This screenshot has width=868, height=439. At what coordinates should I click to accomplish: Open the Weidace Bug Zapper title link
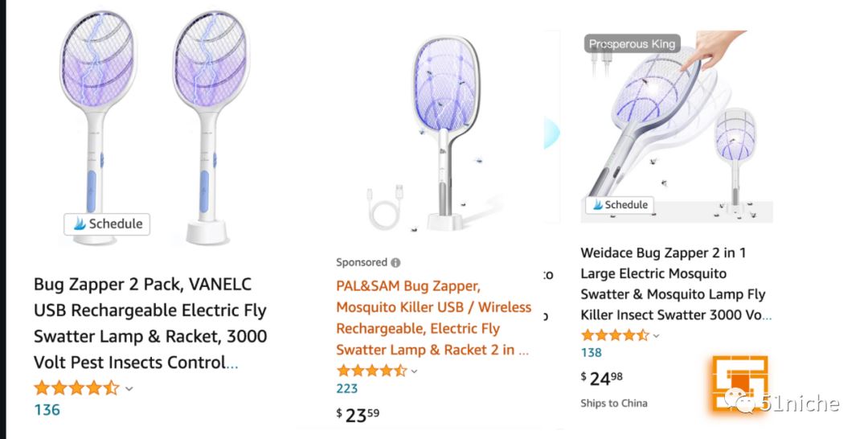tap(675, 284)
